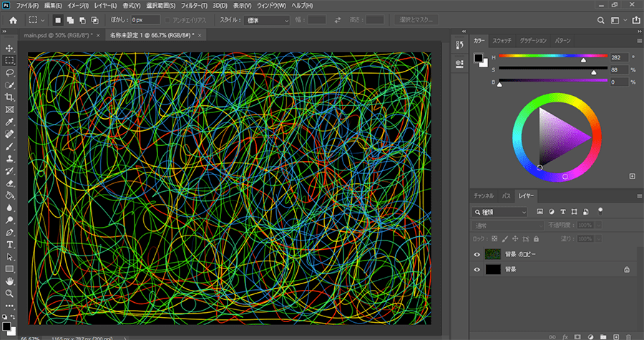Screen dimensions: 644x340
Task: Toggle visibility of the 背景 layer
Action: pos(477,270)
